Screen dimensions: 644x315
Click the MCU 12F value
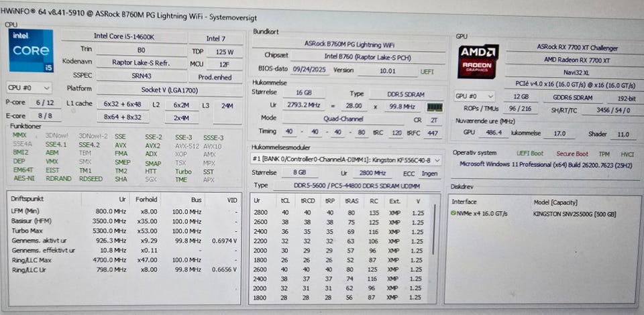click(x=225, y=64)
